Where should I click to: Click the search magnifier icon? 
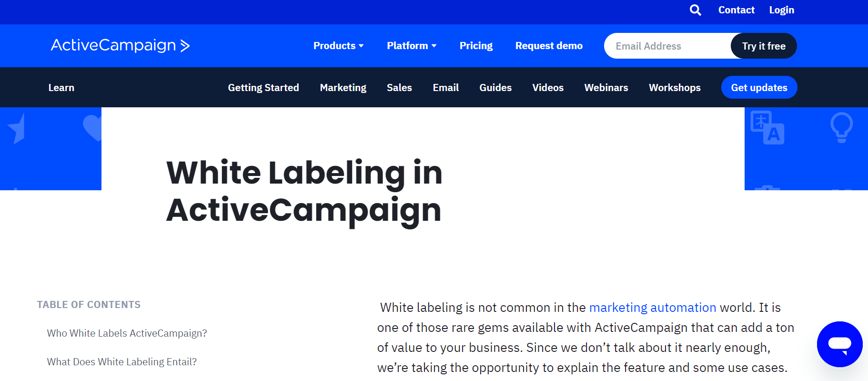[x=695, y=10]
